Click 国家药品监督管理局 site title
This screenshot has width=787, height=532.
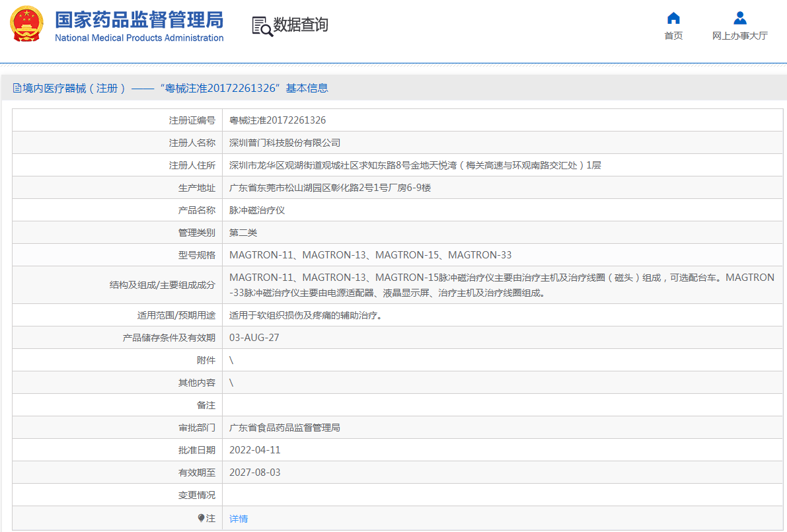(x=139, y=20)
